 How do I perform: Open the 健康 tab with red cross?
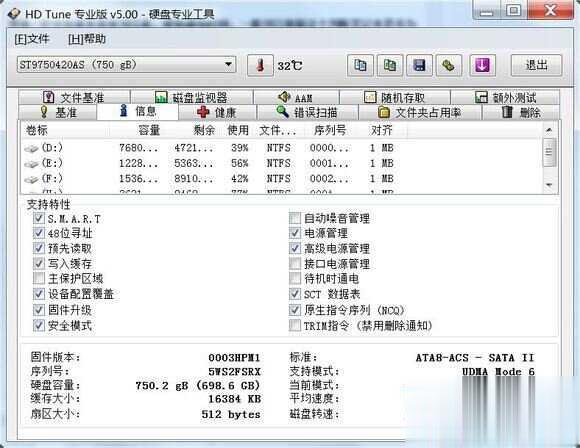point(217,112)
